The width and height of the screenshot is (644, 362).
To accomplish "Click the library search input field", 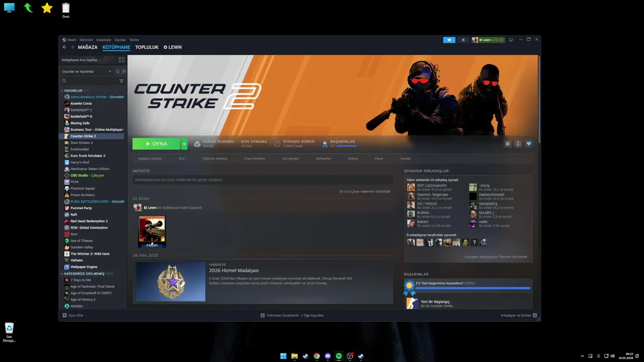I will [x=92, y=81].
